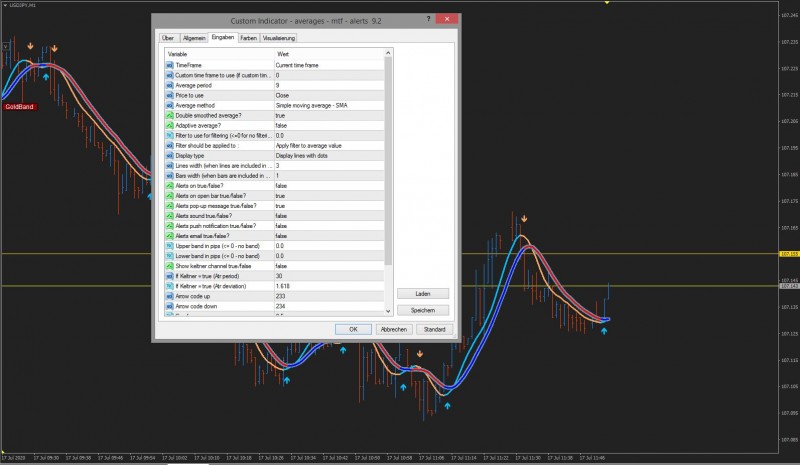Image resolution: width=800 pixels, height=465 pixels.
Task: Click the Double smoothed average boolean icon
Action: (168, 115)
